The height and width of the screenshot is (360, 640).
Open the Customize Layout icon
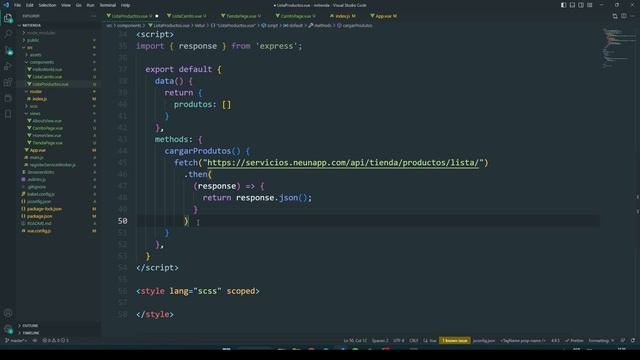tap(590, 5)
